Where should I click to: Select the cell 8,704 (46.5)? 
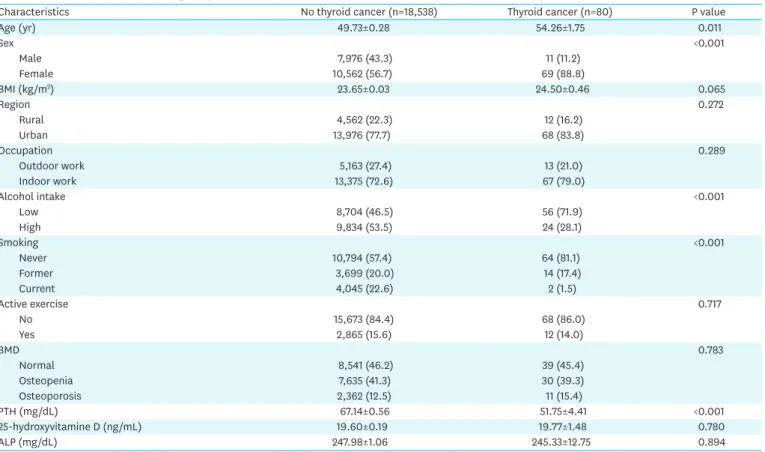click(364, 212)
